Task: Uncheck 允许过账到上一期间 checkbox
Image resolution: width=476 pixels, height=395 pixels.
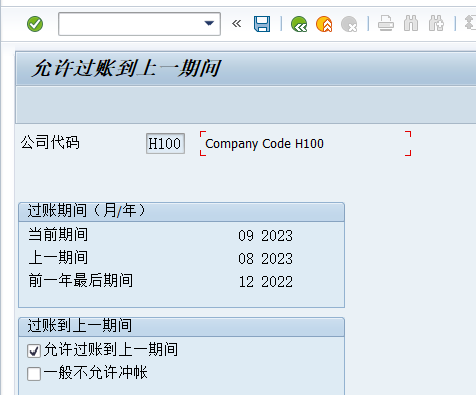Action: (34, 351)
